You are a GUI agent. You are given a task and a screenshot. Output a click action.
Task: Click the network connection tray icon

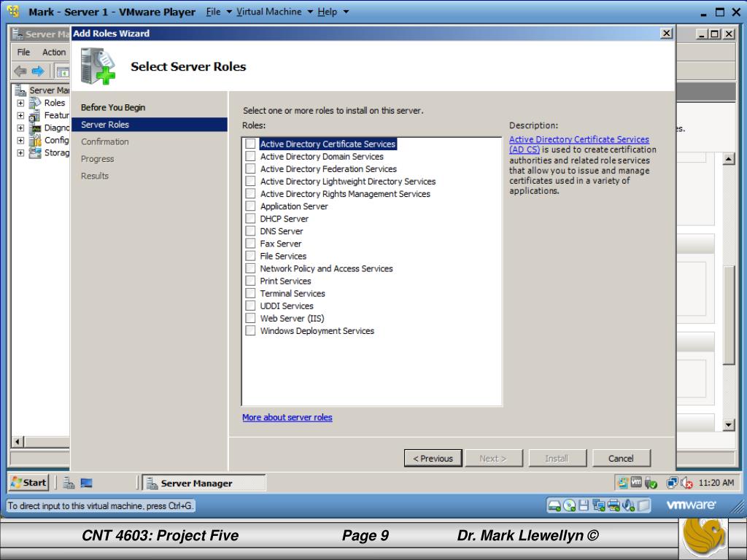pyautogui.click(x=672, y=483)
